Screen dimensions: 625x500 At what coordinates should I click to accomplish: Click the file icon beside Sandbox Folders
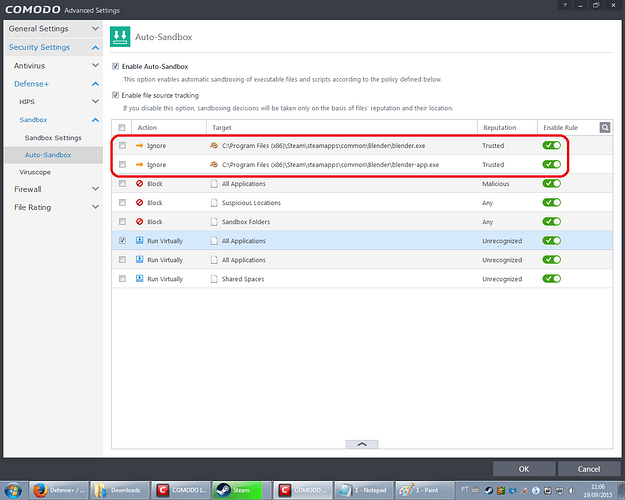coord(214,221)
